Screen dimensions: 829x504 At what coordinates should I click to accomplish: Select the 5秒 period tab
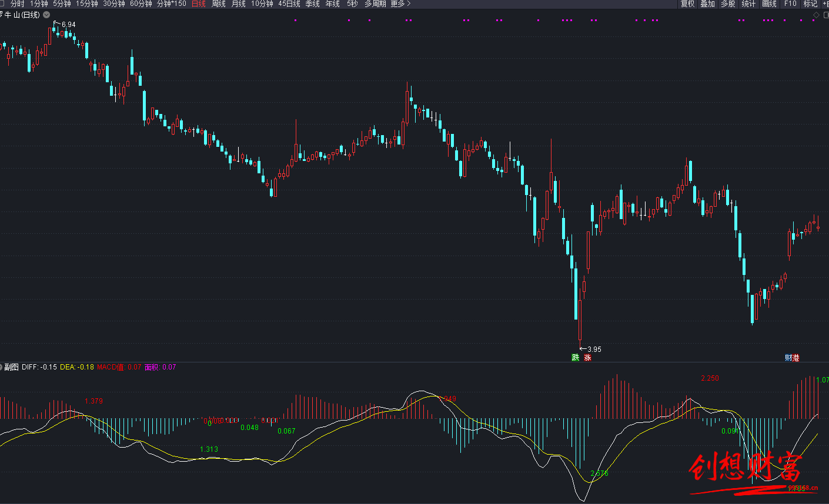(352, 4)
